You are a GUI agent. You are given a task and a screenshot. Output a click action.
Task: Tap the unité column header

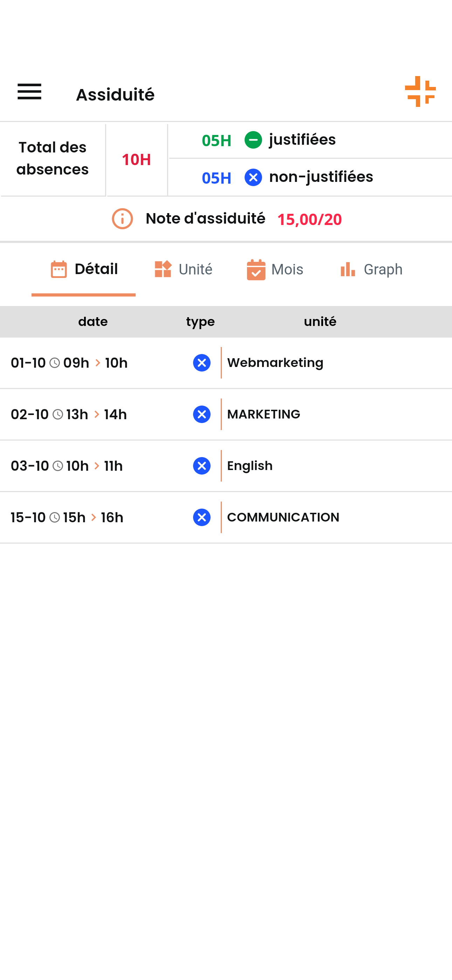click(x=320, y=322)
